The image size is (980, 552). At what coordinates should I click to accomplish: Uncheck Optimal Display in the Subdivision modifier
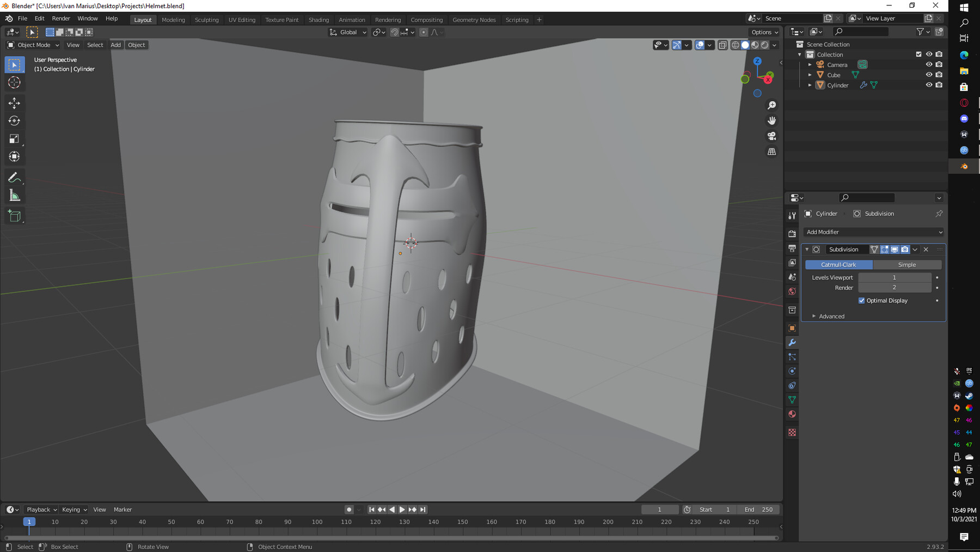pos(862,300)
